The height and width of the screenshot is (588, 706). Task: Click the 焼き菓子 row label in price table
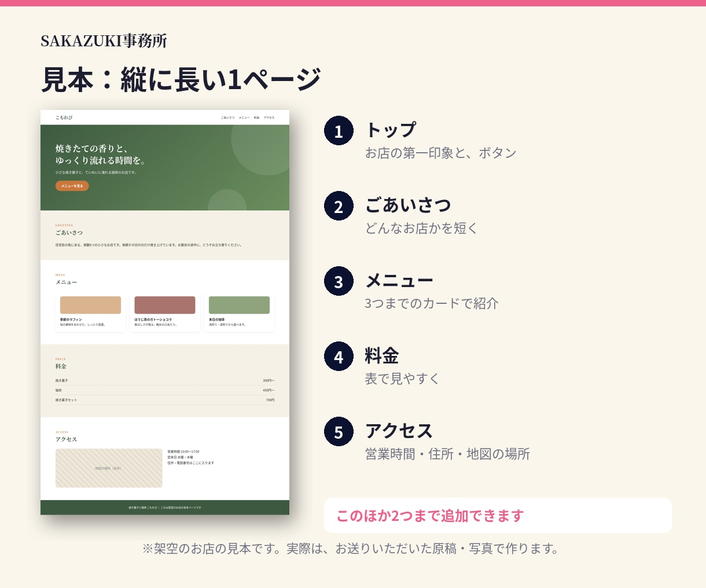62,381
